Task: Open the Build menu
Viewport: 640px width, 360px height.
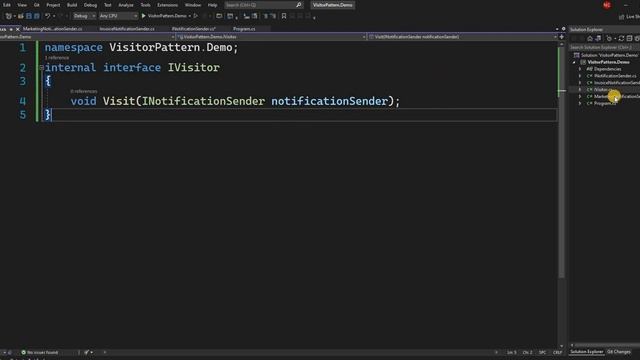Action: pos(72,5)
